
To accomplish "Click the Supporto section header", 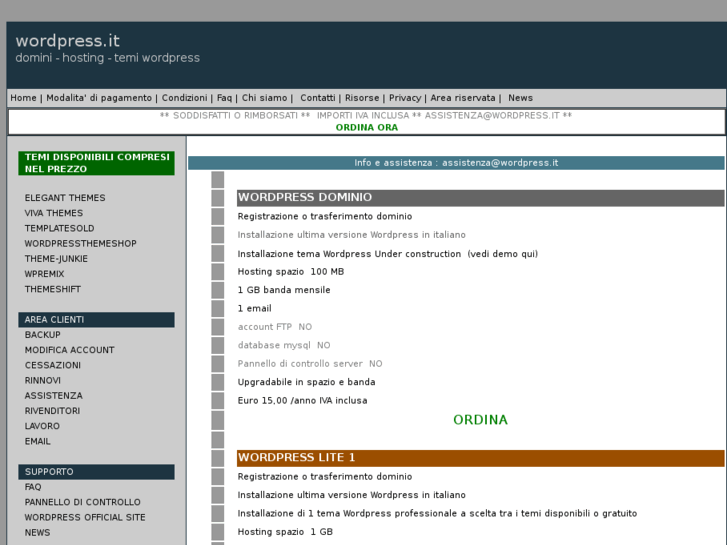I will coord(96,472).
